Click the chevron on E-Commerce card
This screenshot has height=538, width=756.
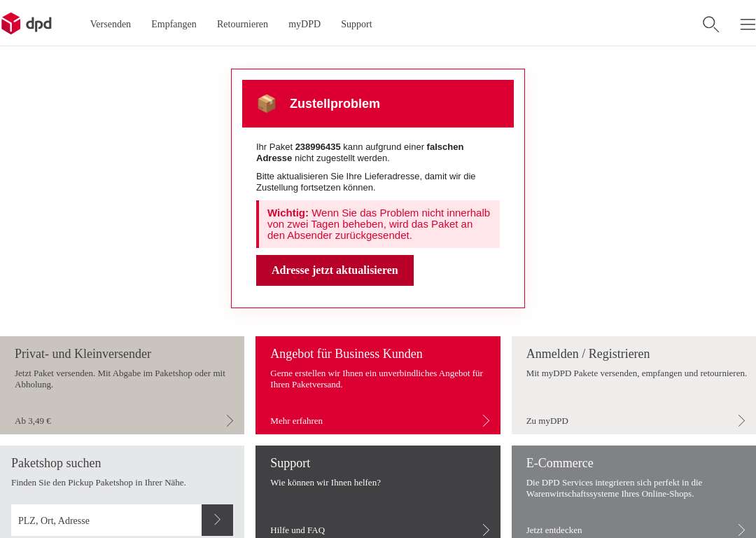click(x=741, y=530)
